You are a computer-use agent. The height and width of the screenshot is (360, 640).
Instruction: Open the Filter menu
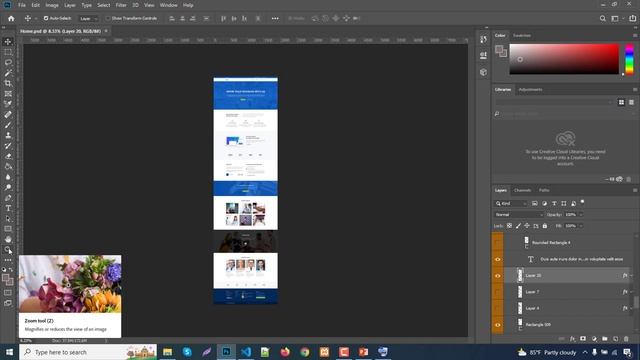point(121,5)
